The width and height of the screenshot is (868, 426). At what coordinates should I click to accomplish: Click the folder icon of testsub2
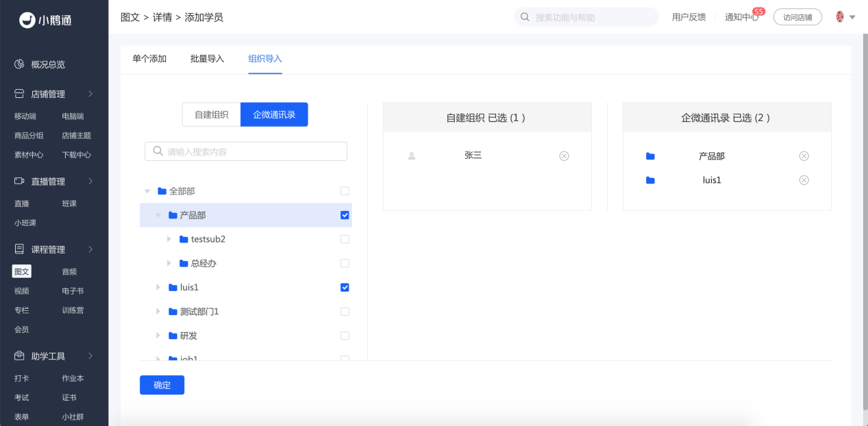[184, 239]
